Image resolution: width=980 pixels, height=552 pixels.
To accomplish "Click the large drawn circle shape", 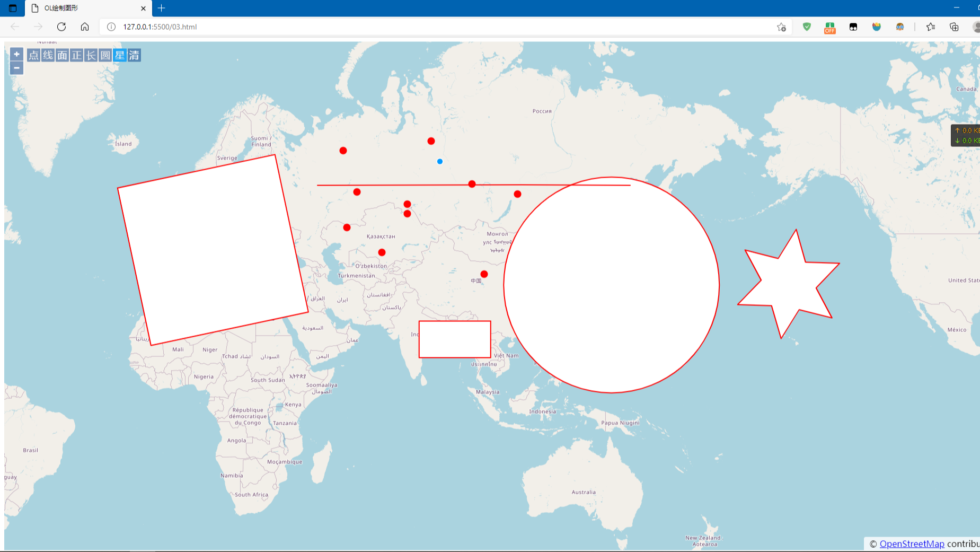I will (611, 285).
